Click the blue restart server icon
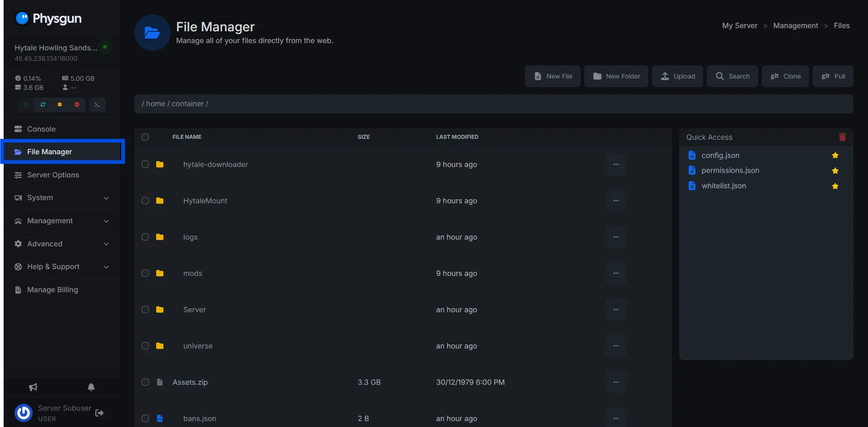 coord(43,104)
